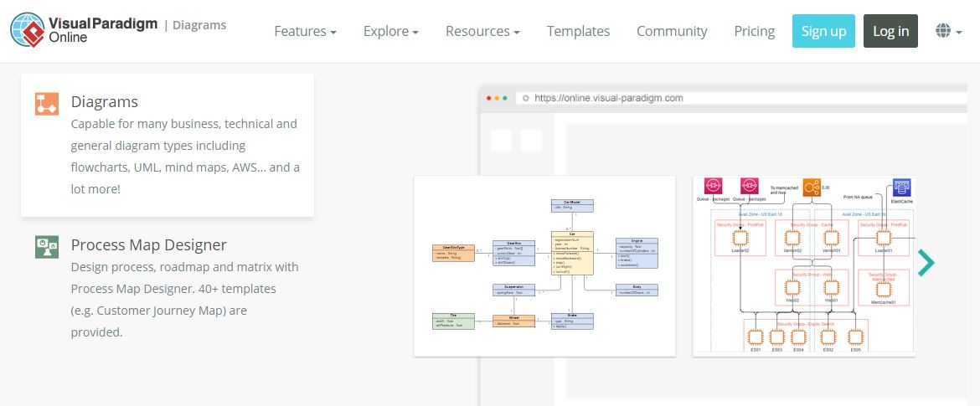This screenshot has height=406, width=980.
Task: Click the Diagrams description text
Action: 186,157
